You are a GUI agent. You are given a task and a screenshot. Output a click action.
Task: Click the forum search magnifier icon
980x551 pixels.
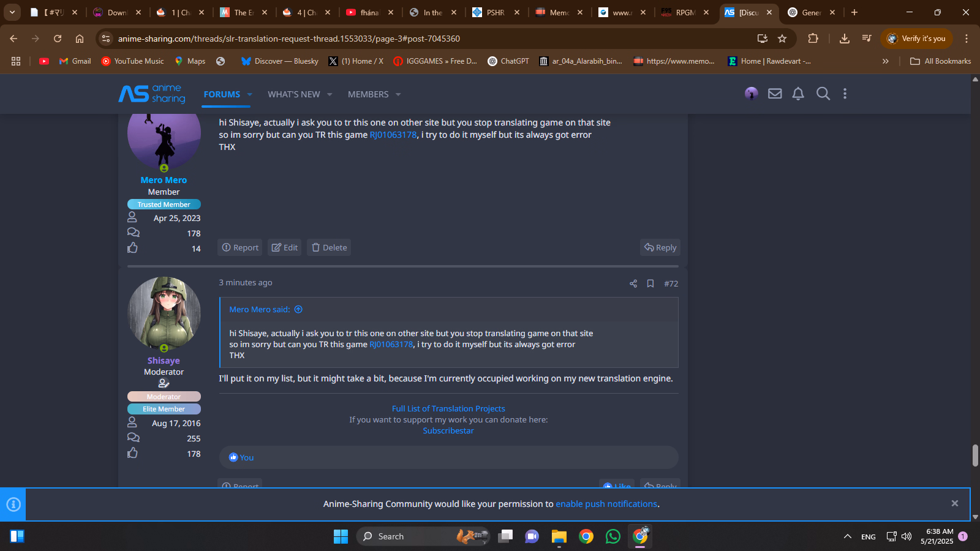pos(823,94)
